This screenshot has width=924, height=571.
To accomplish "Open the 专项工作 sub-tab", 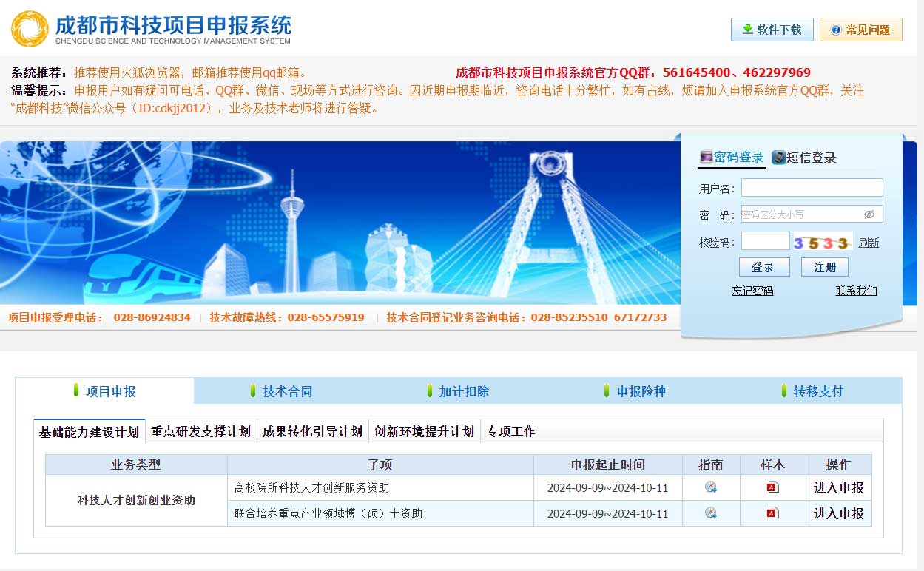I will click(510, 431).
